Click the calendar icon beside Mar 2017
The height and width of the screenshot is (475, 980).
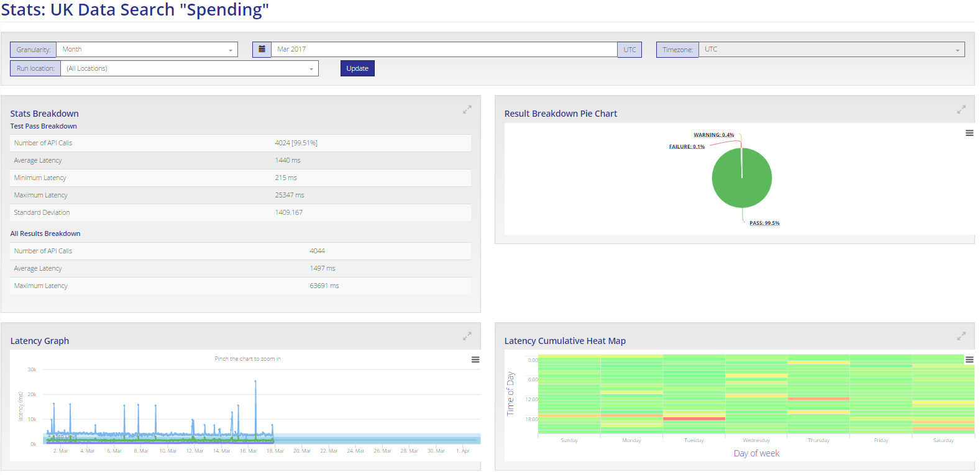tap(262, 50)
